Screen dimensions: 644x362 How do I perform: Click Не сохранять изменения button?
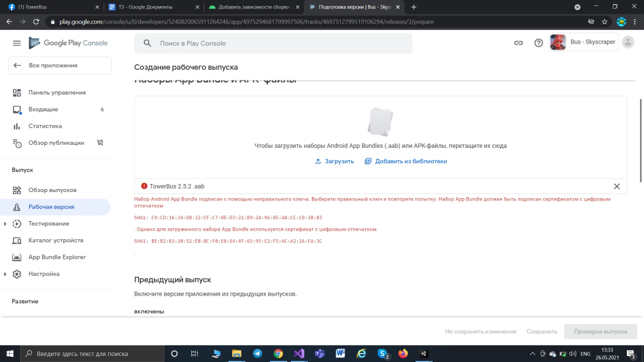tap(480, 332)
